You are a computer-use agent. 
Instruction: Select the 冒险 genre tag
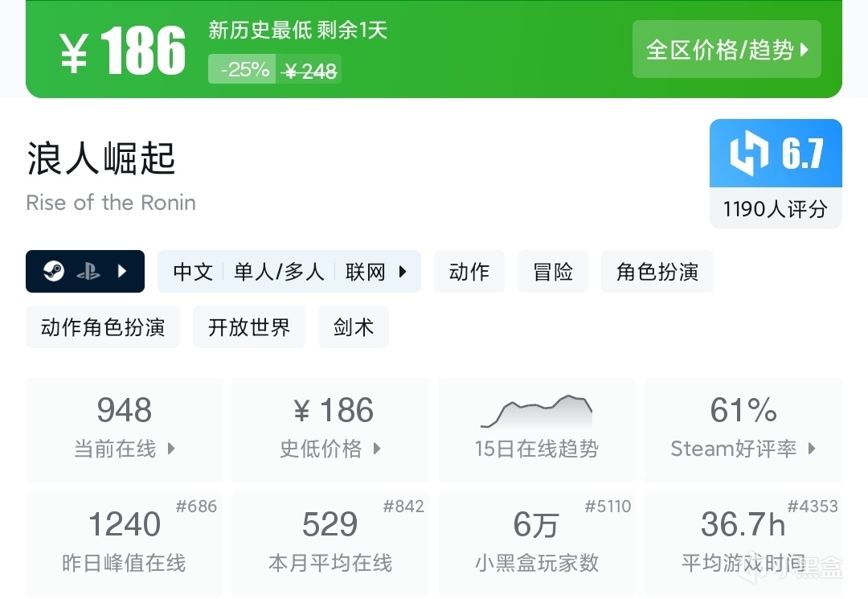(x=552, y=271)
